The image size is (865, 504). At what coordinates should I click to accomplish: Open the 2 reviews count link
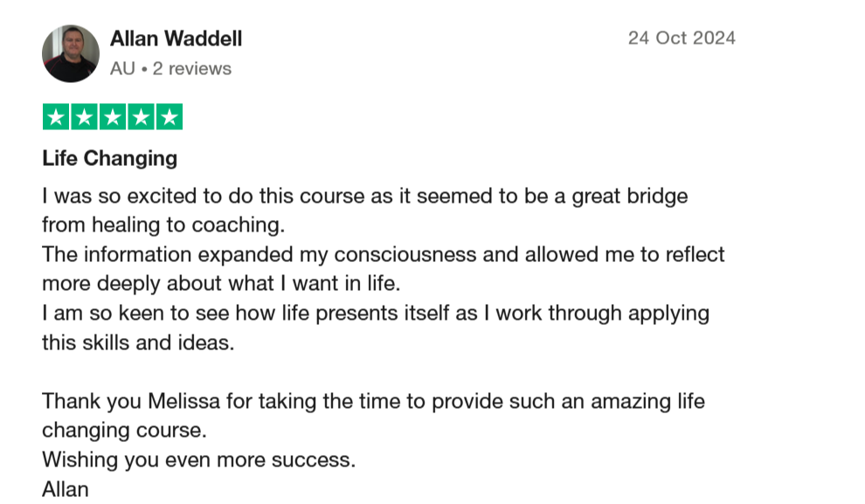pos(192,68)
